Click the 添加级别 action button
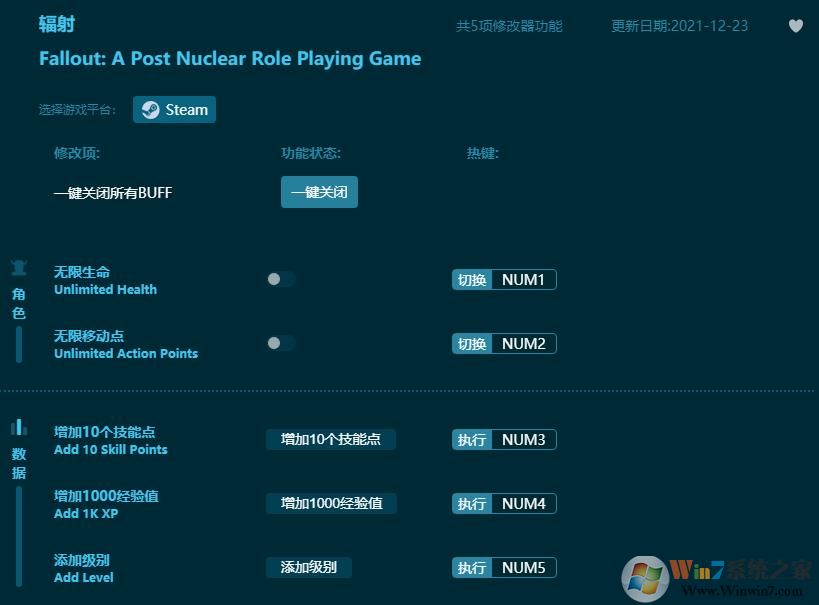Viewport: 819px width, 605px height. click(309, 567)
